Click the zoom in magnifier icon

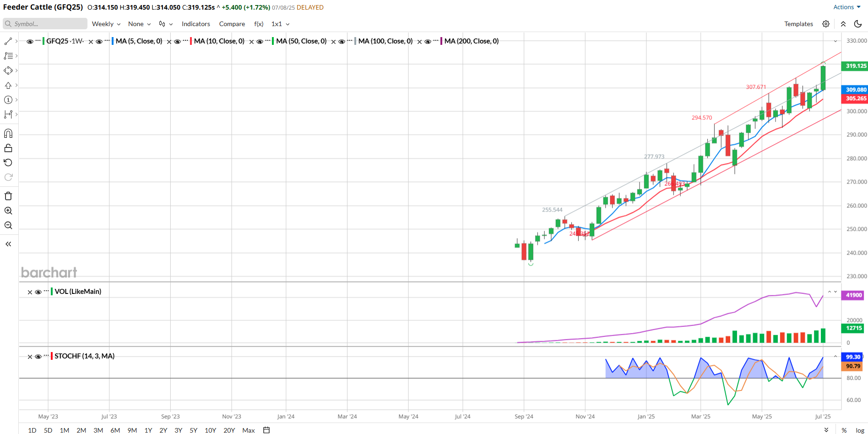[x=8, y=211]
